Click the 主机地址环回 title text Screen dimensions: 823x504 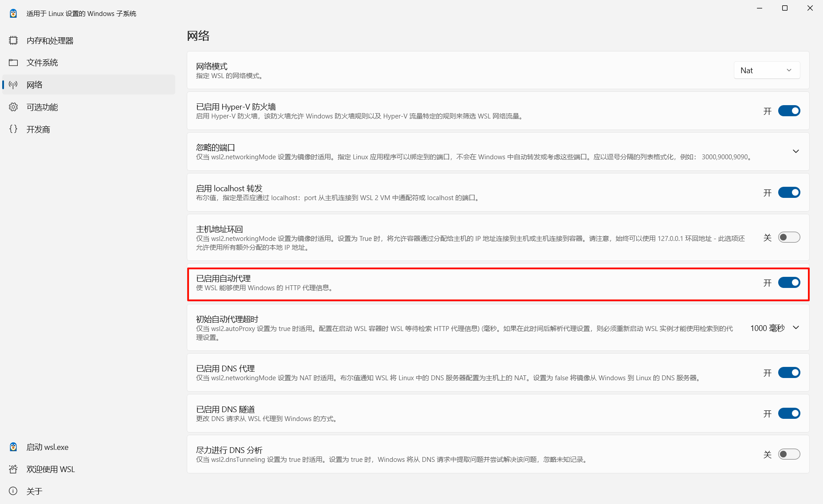pyautogui.click(x=220, y=229)
